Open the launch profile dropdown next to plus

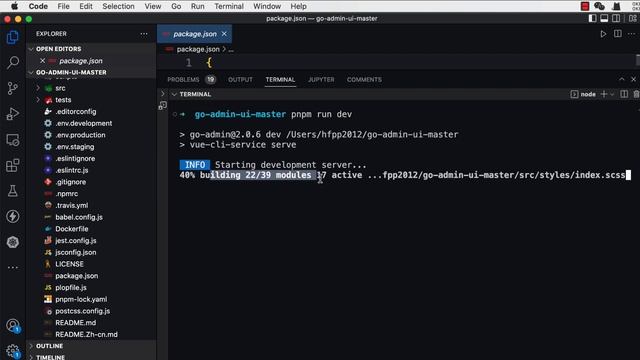click(612, 94)
